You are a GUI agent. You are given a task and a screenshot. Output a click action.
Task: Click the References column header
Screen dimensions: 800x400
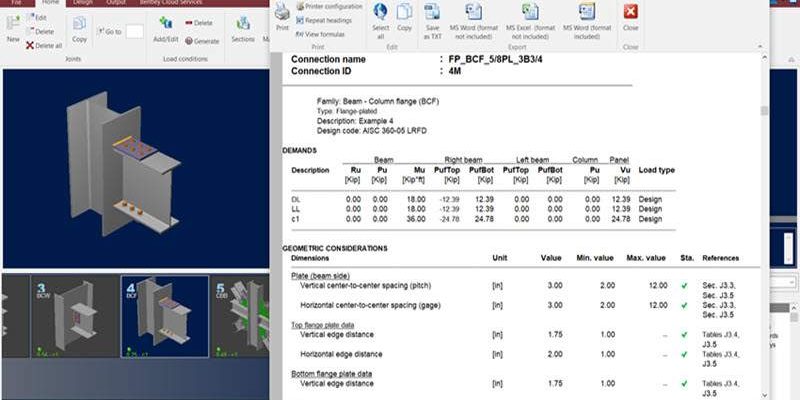coord(720,258)
